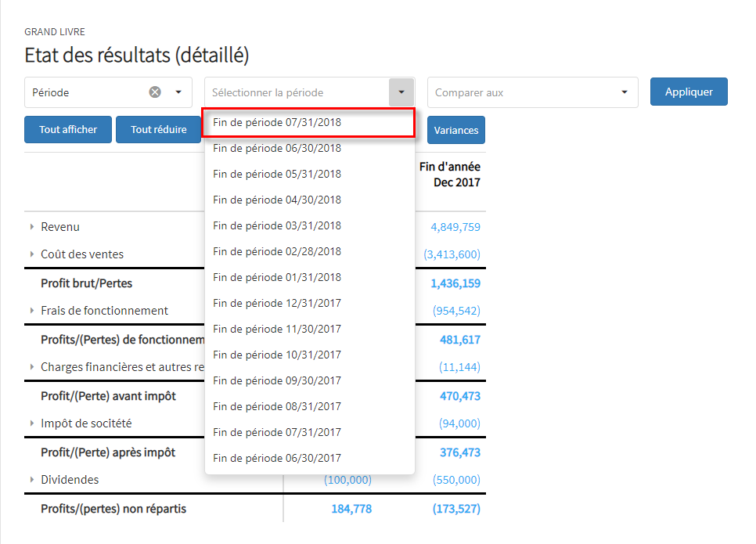Choose Fin de période 06/30/2018 option
Viewport: 756px width, 544px height.
277,149
